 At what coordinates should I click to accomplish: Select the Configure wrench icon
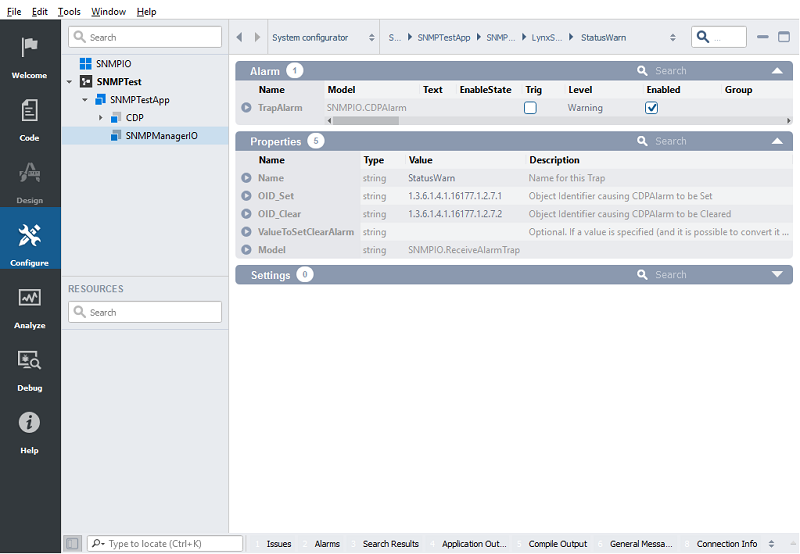pos(30,237)
